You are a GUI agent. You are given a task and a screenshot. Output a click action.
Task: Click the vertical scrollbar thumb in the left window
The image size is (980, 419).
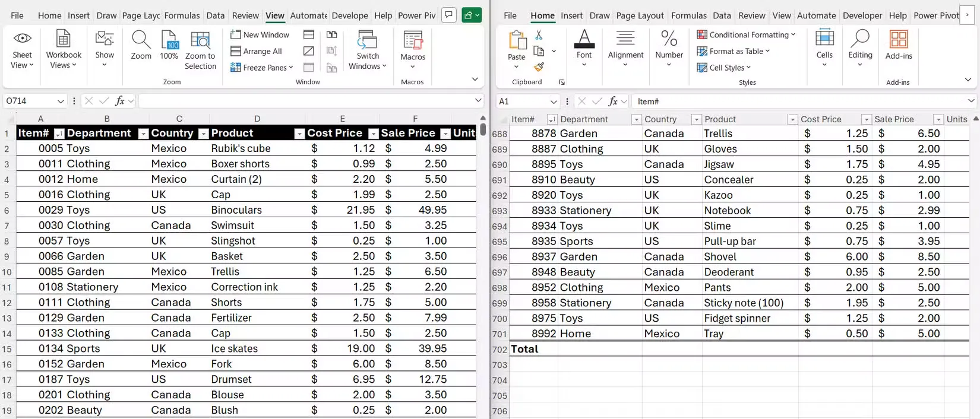[483, 129]
